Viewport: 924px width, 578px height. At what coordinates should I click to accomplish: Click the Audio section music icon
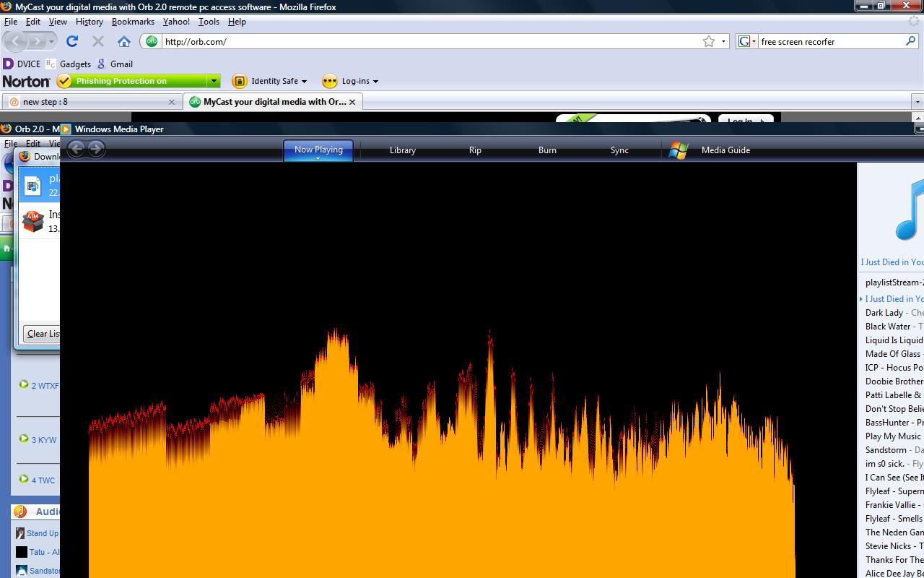coord(21,512)
